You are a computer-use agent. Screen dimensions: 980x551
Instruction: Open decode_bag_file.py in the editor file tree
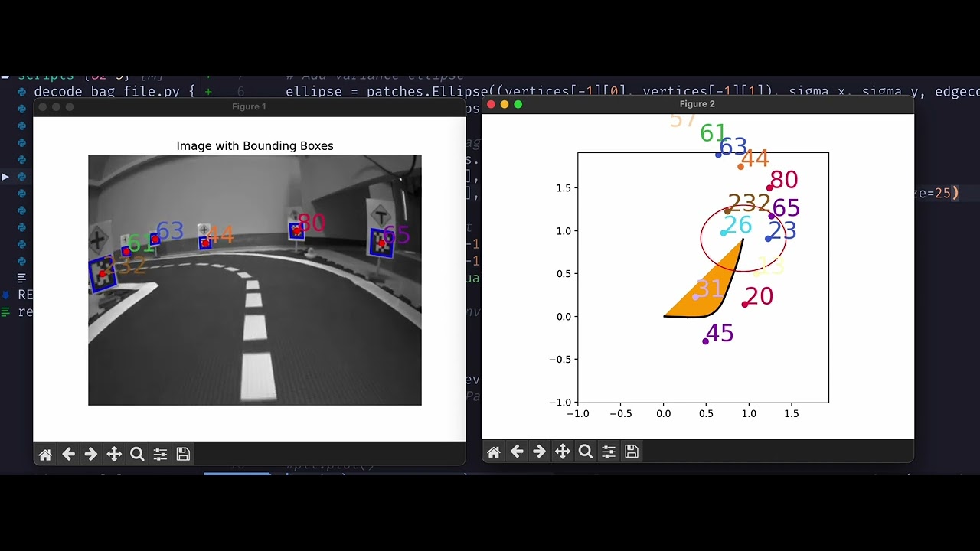tap(107, 92)
